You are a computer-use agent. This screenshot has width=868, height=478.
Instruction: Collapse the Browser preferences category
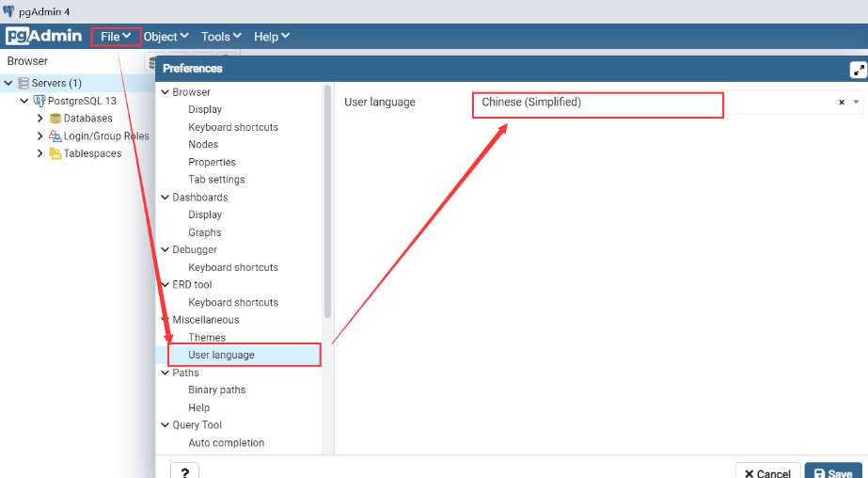[x=165, y=92]
